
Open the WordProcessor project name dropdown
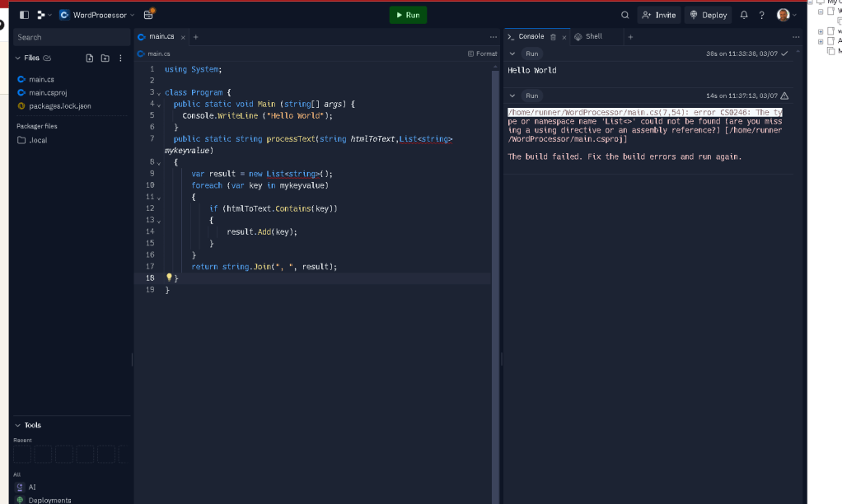pyautogui.click(x=97, y=15)
